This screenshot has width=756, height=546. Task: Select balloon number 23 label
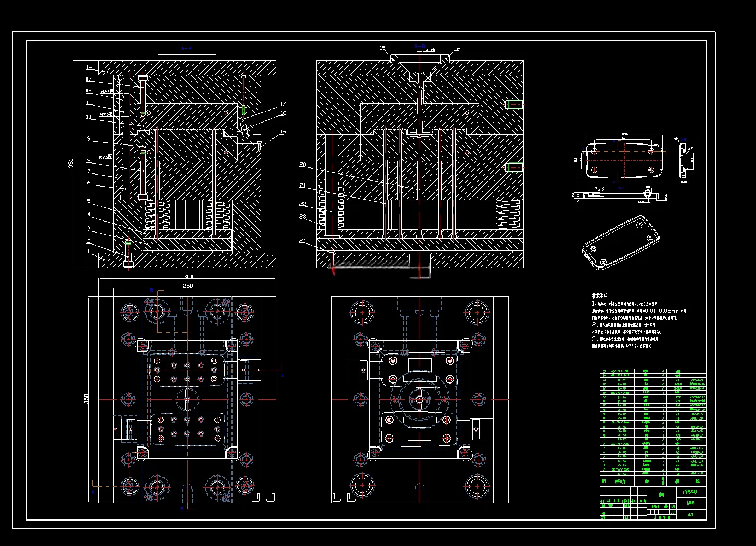coord(303,217)
